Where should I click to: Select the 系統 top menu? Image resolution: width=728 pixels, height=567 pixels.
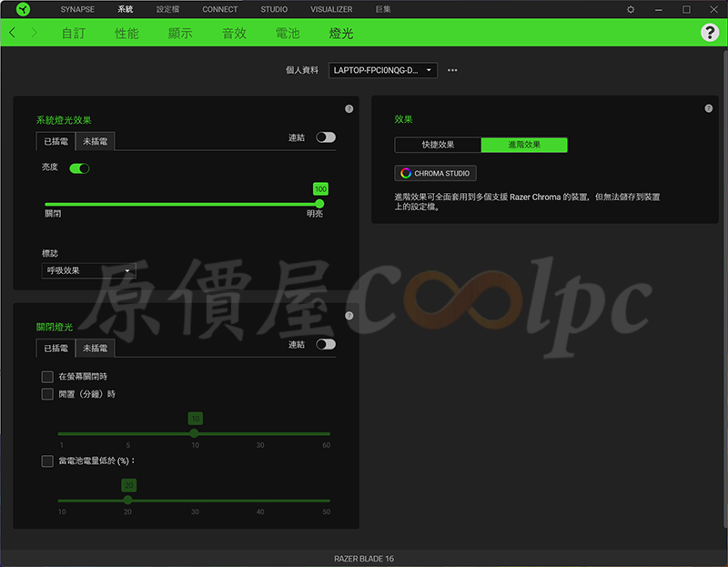[x=125, y=9]
